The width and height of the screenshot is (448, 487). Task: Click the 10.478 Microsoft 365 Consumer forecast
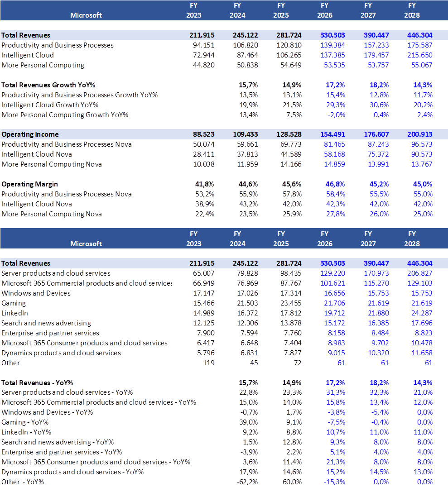pyautogui.click(x=422, y=343)
